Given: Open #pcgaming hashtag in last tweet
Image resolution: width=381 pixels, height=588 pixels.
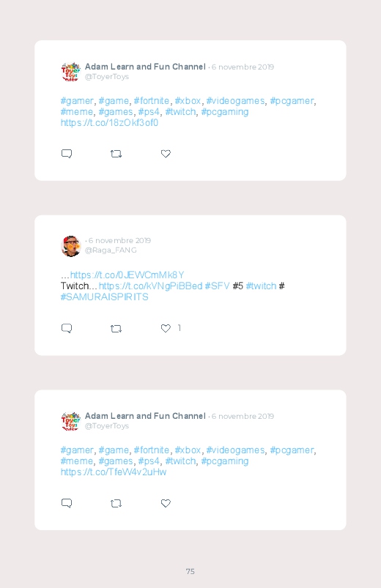Looking at the screenshot, I should pos(225,461).
